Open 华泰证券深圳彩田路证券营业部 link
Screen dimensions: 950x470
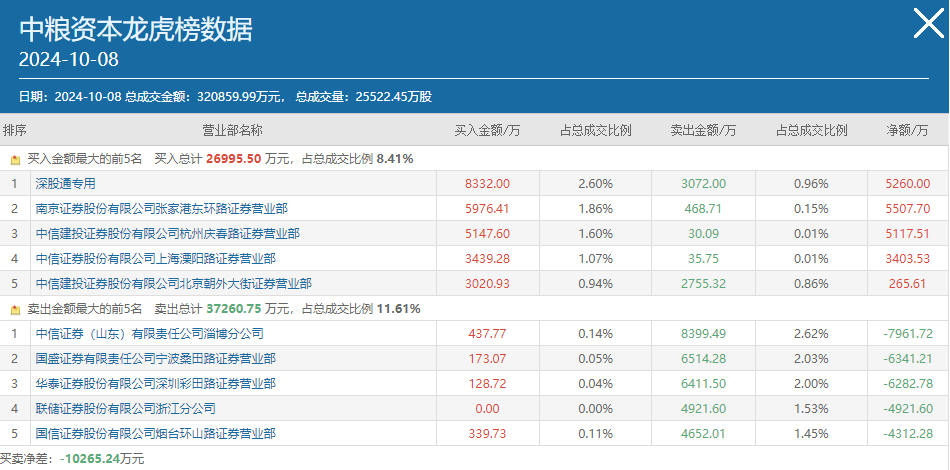[x=155, y=383]
